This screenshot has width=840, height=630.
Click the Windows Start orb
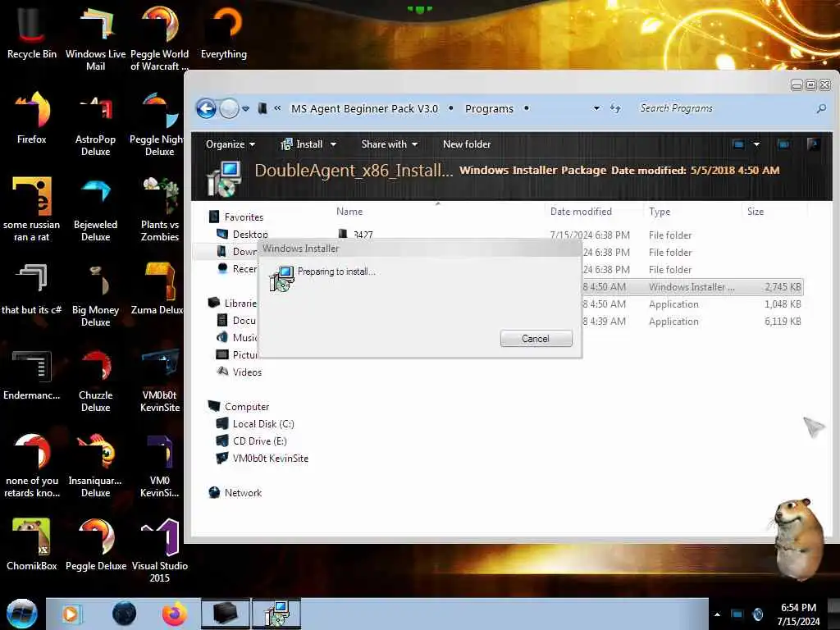(21, 614)
